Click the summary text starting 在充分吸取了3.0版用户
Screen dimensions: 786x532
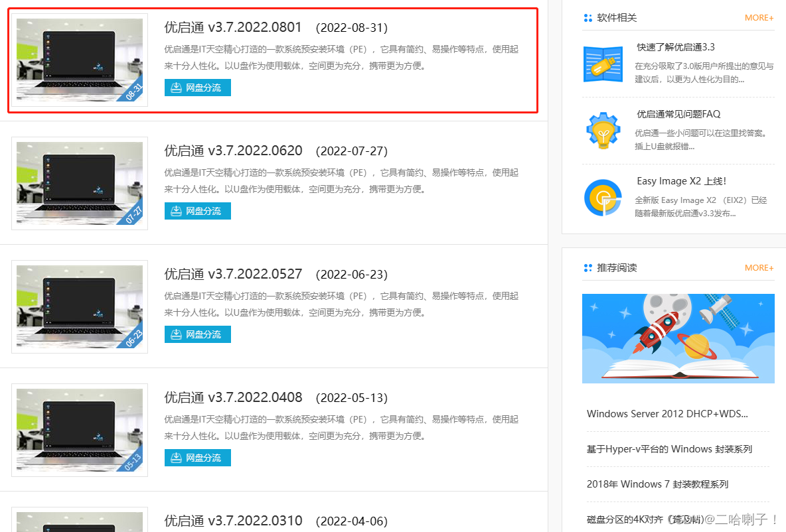click(x=704, y=73)
